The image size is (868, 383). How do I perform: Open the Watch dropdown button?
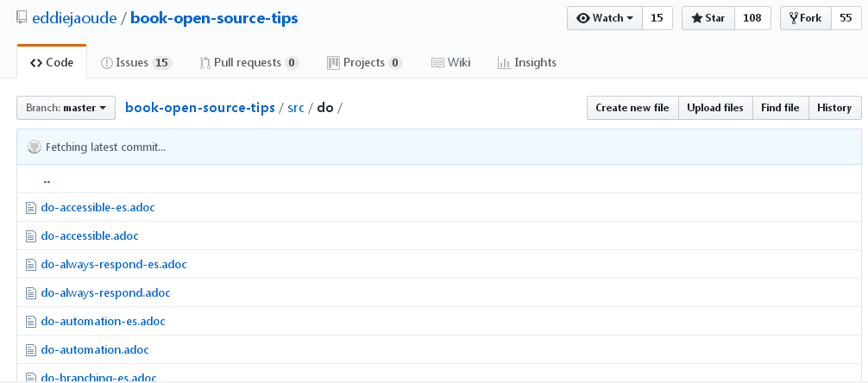pos(605,18)
